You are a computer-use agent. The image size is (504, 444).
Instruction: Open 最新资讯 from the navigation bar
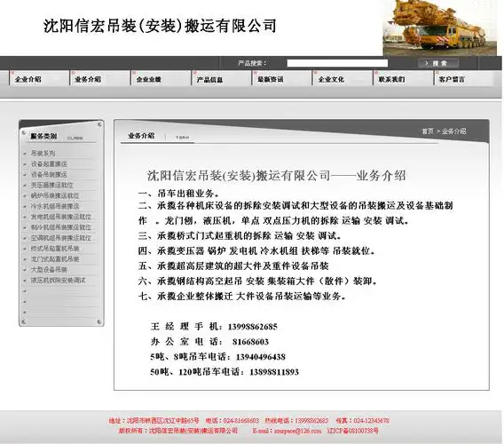(x=271, y=79)
